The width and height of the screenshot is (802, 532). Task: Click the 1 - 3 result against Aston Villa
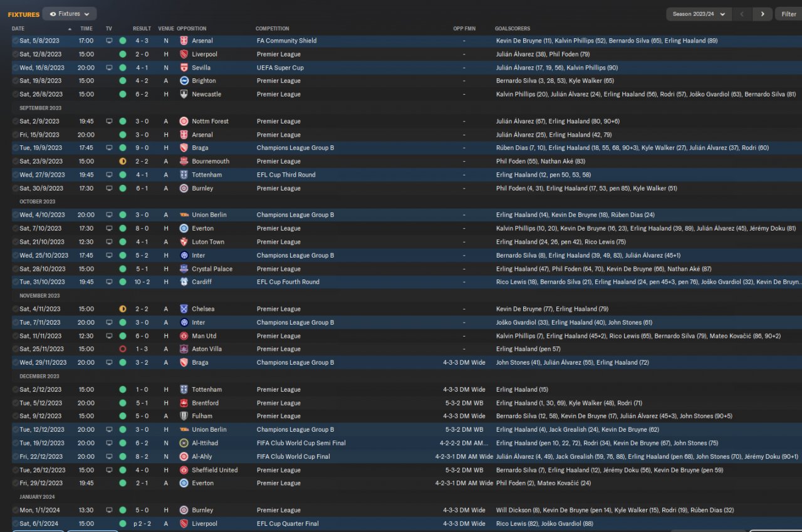pyautogui.click(x=142, y=349)
